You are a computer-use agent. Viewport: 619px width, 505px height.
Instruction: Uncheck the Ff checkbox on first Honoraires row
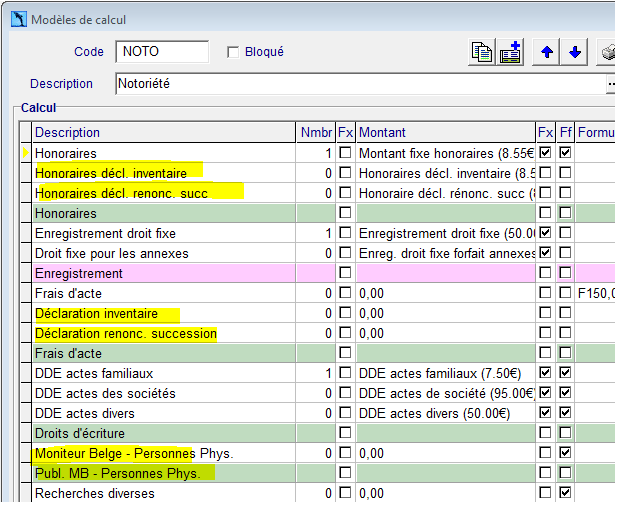click(565, 152)
